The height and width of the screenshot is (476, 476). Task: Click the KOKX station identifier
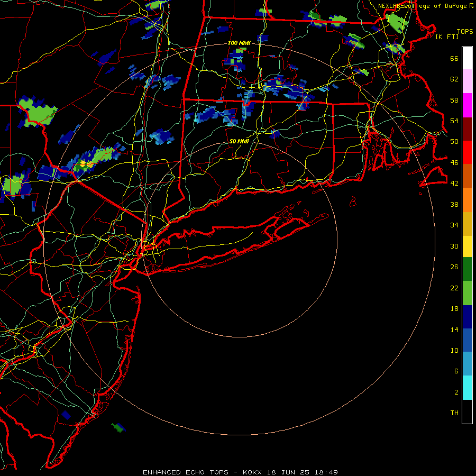point(252,472)
